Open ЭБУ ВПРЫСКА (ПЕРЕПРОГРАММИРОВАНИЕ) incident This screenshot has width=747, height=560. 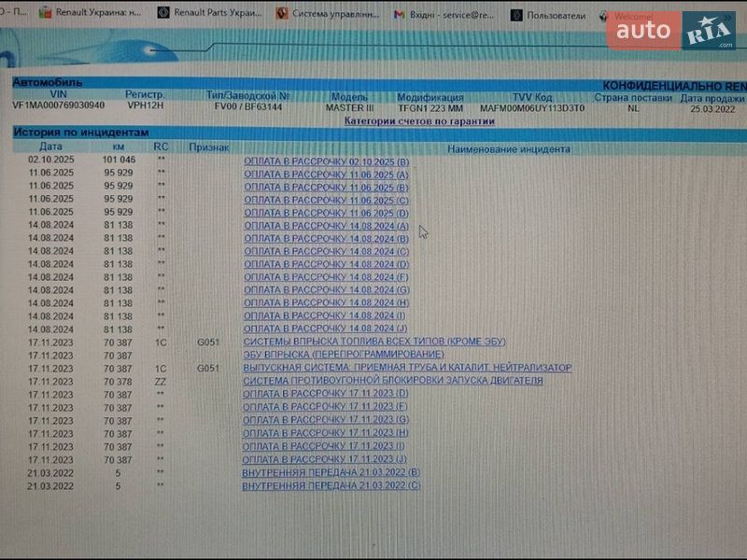point(344,355)
